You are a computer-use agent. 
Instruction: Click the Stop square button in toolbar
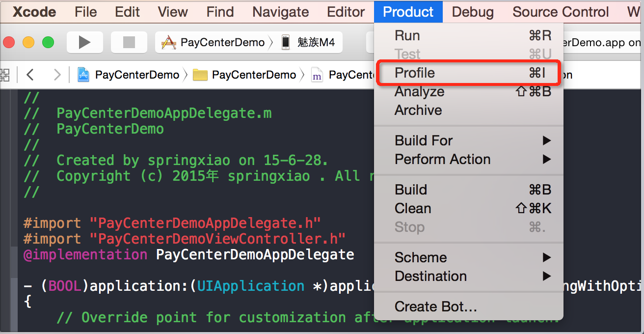pyautogui.click(x=129, y=43)
